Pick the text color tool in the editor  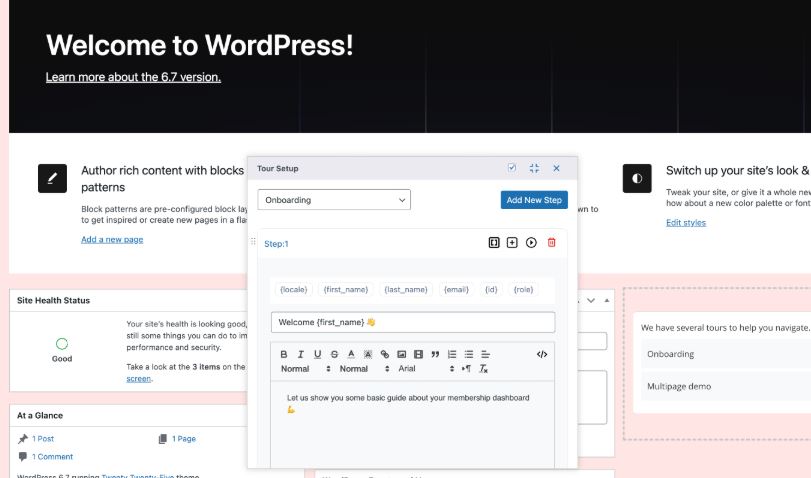(351, 354)
